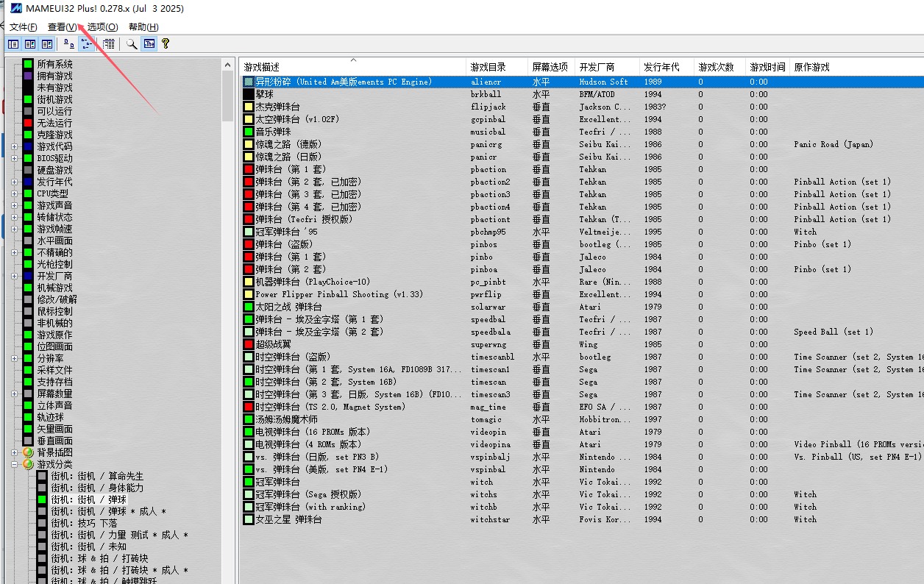Open the magnifier search tool
Viewport: 924px width, 584px height.
(x=132, y=44)
